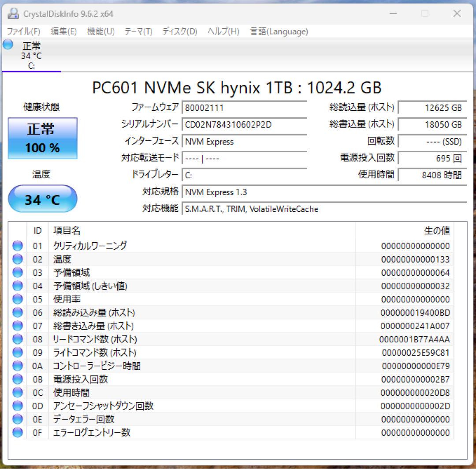Select the 予備領域 (しきい値) attribute name
Viewport: 476px width, 469px height.
click(x=90, y=286)
